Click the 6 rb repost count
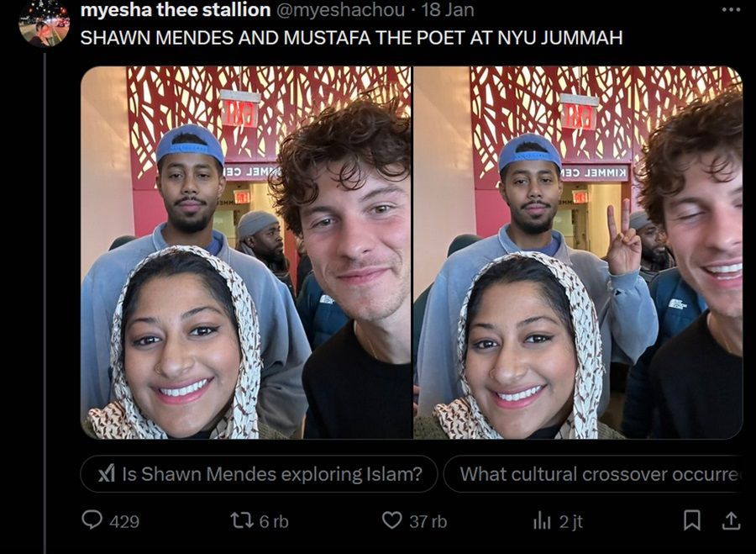The image size is (756, 554). [274, 522]
